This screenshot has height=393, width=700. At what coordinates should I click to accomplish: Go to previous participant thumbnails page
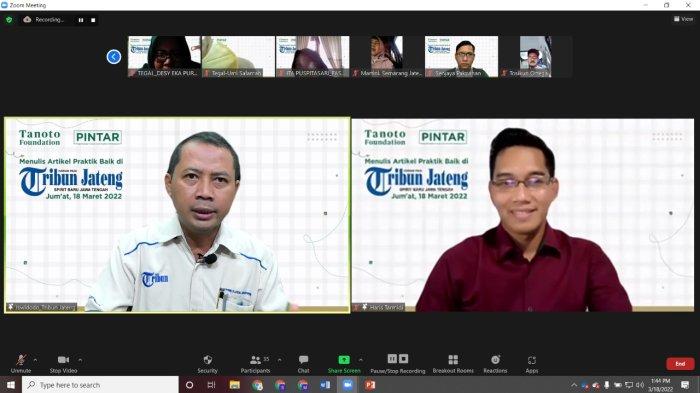tap(114, 57)
